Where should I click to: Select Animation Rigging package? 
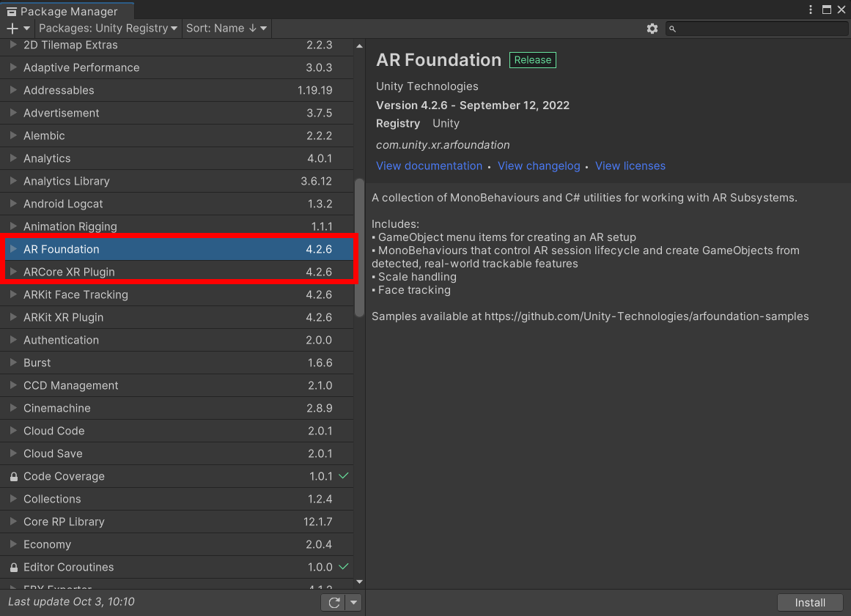(x=177, y=226)
